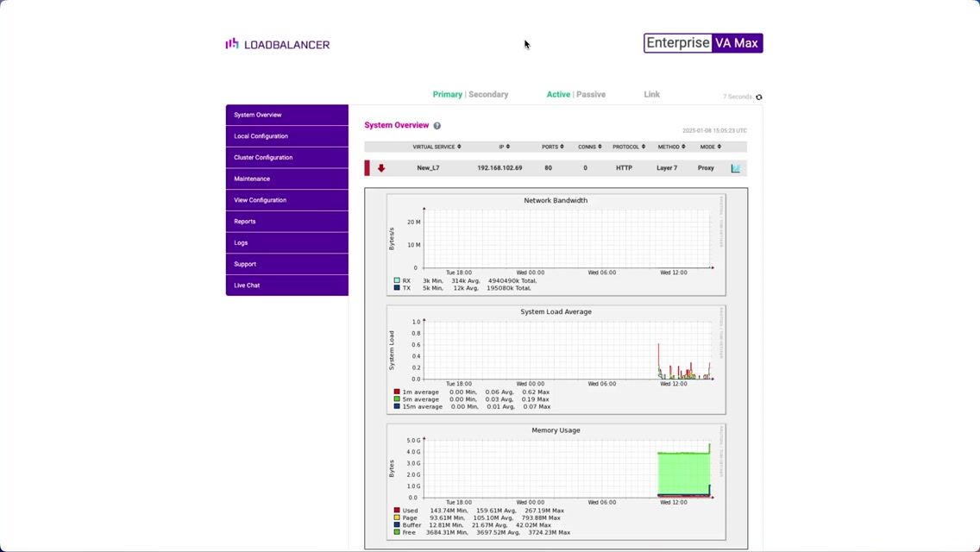Open the System Overview help icon

tap(437, 126)
